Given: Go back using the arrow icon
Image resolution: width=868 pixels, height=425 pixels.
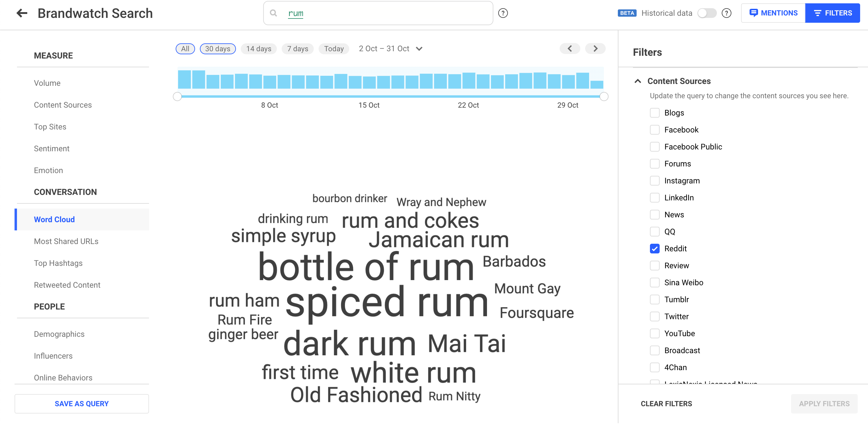Looking at the screenshot, I should coord(22,13).
